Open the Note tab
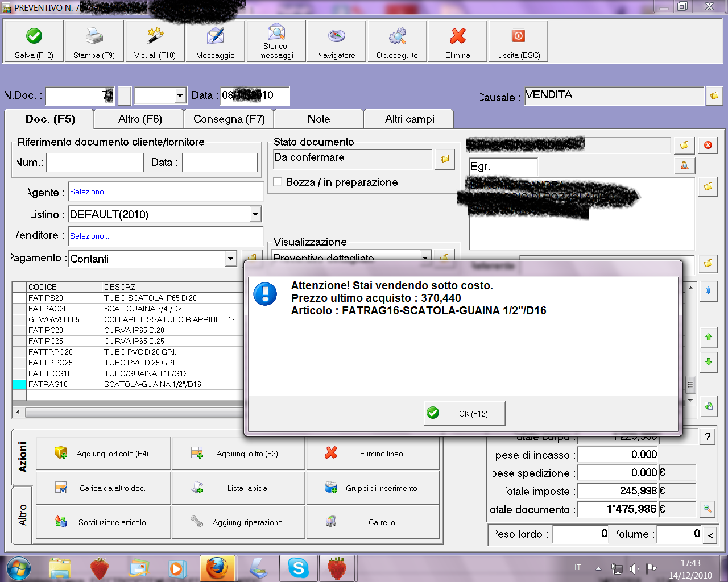Viewport: 728px width, 582px height. coord(318,119)
